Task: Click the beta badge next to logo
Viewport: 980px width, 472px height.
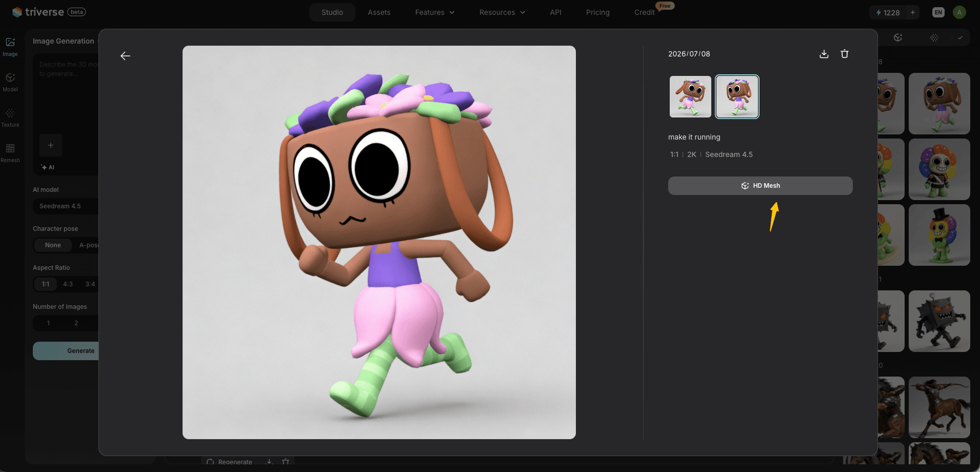Action: tap(77, 12)
